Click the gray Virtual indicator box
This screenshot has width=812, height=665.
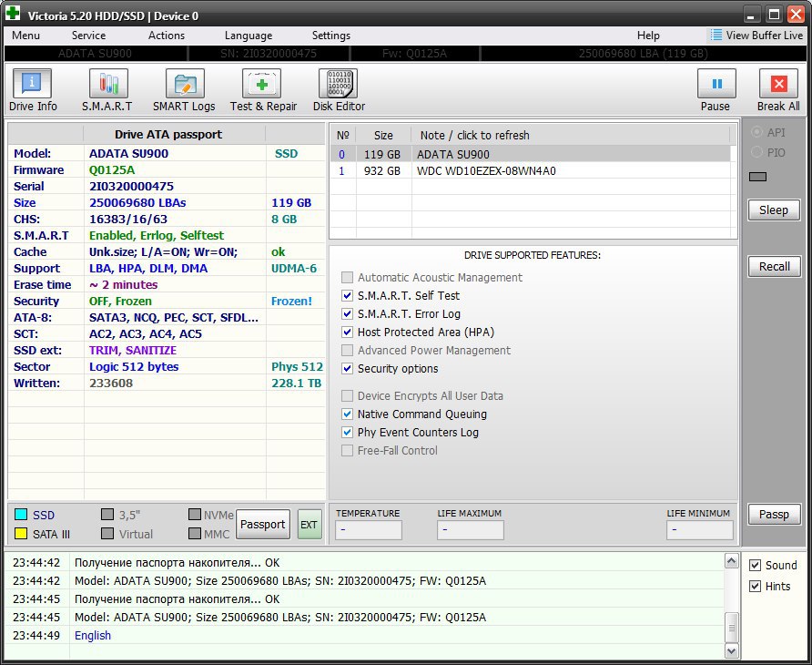coord(107,533)
